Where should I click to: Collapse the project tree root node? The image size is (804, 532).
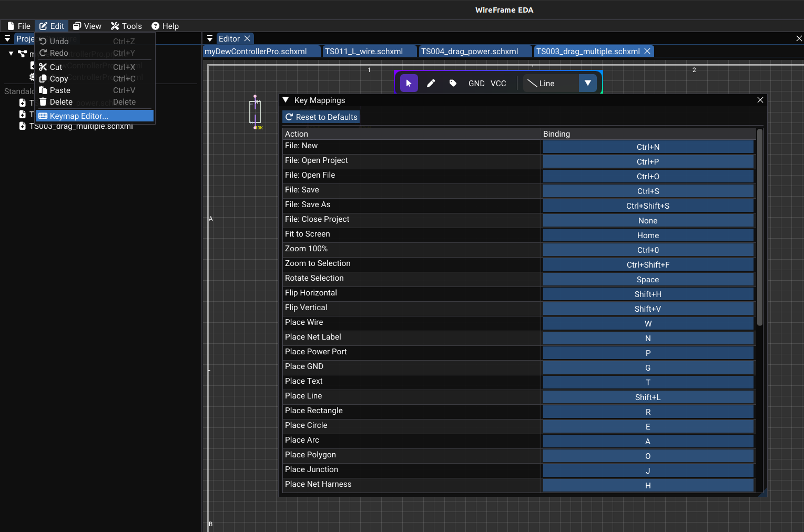click(11, 53)
